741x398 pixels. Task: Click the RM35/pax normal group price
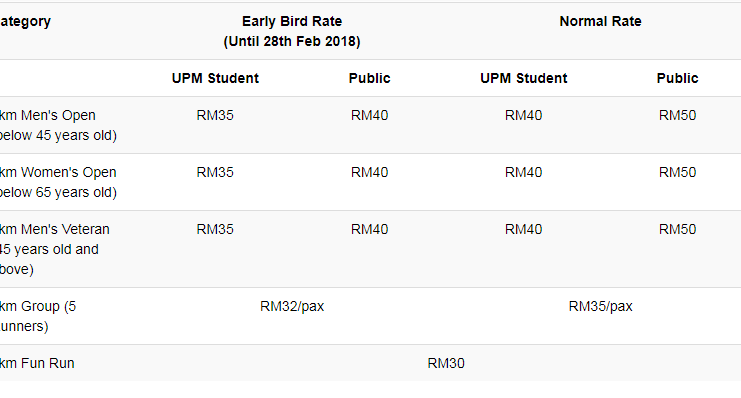(x=600, y=306)
